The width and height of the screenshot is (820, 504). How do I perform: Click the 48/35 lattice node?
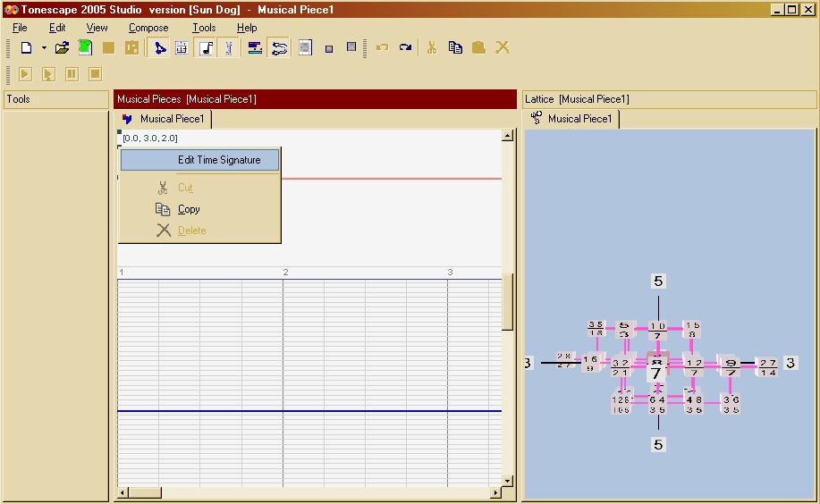694,404
